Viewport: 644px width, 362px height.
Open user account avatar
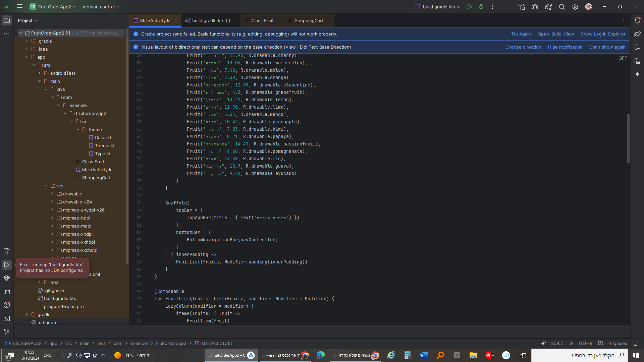589,7
